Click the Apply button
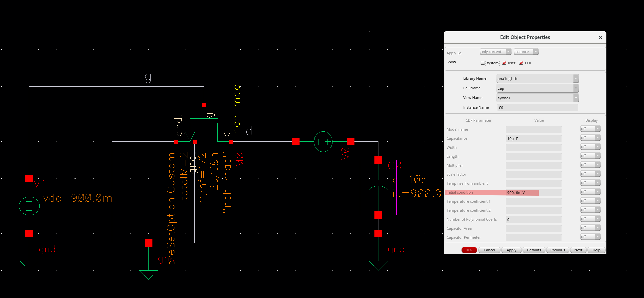644x298 pixels. point(512,250)
